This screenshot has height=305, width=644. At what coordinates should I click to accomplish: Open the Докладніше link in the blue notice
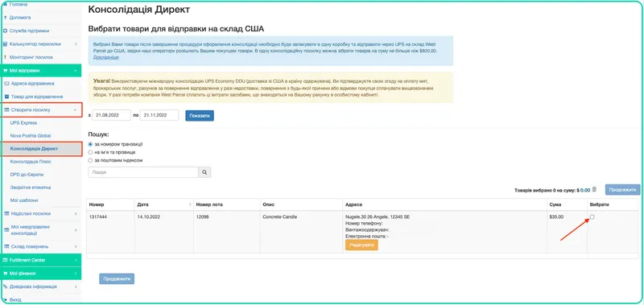click(106, 57)
